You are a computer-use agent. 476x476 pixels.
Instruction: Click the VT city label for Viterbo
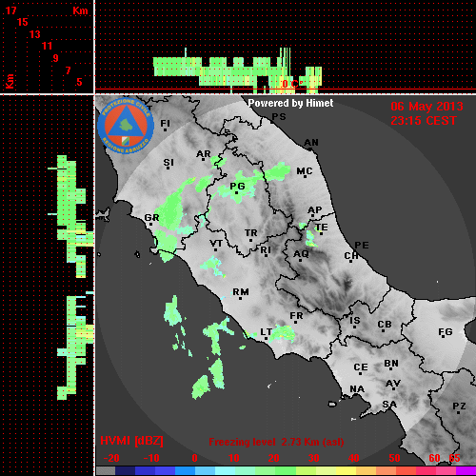pos(216,244)
